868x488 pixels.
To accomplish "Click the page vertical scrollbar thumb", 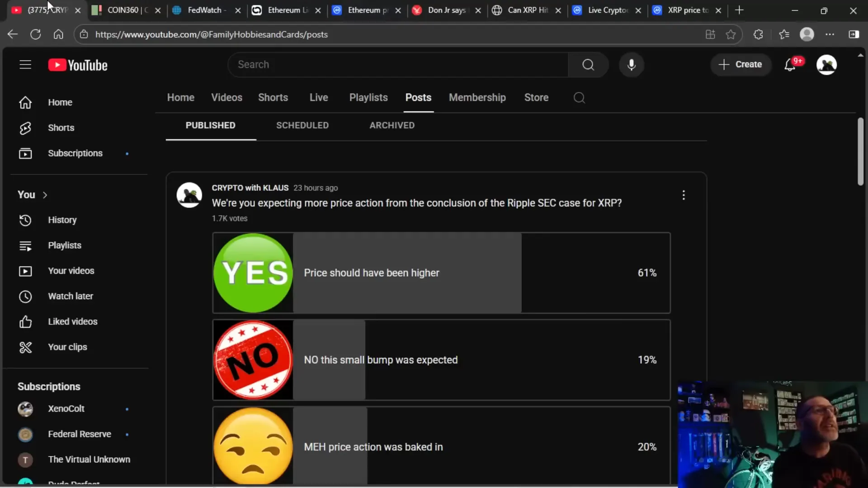I will [x=860, y=152].
